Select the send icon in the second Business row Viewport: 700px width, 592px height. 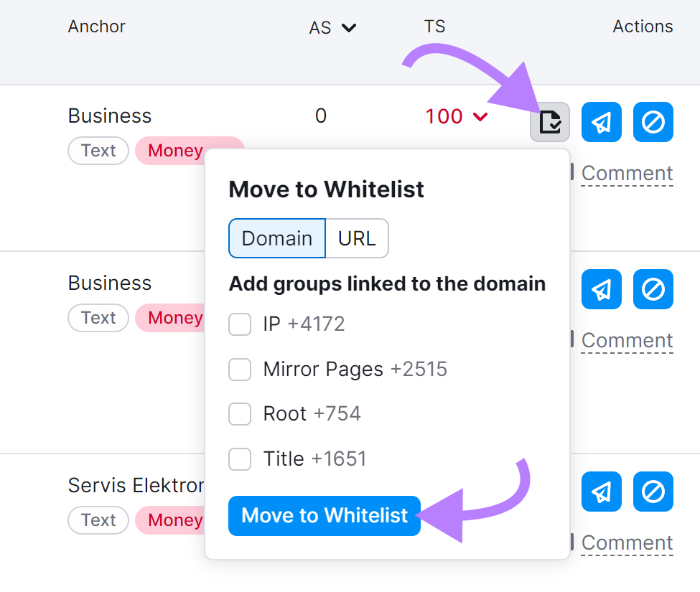(602, 289)
